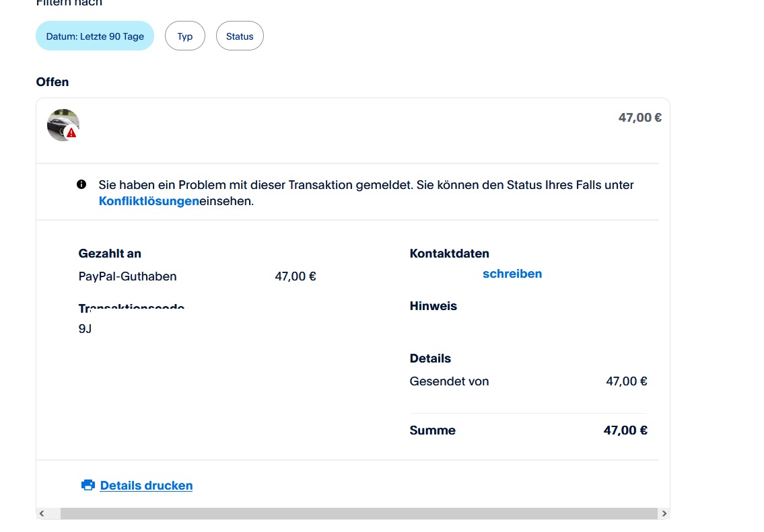Screen dimensions: 764x532
Task: Open the Konfliktlösungen link
Action: [149, 201]
